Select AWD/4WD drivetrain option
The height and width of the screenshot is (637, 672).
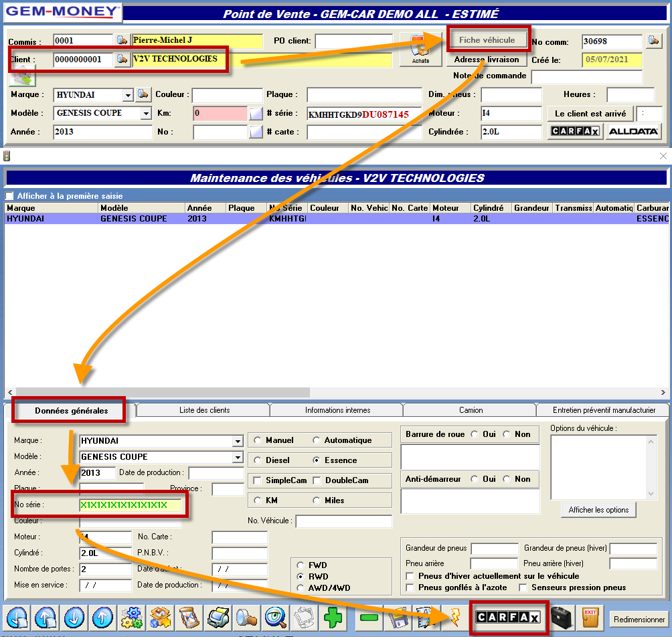tap(301, 588)
